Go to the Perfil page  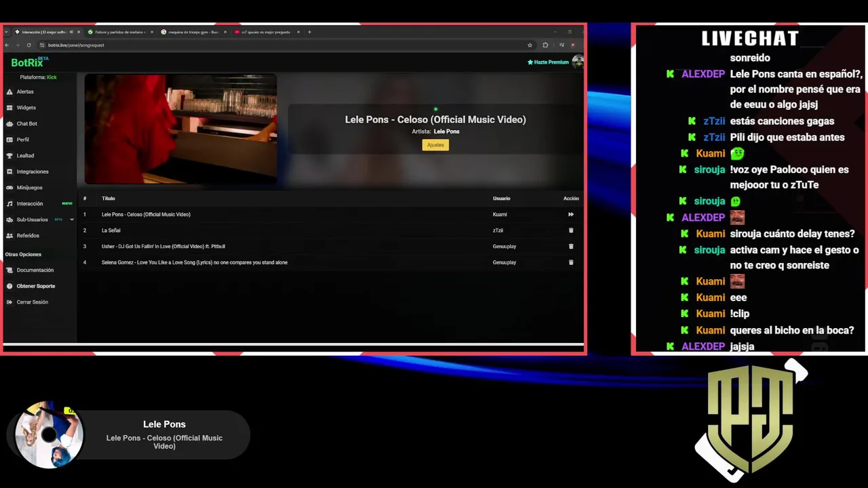click(23, 140)
